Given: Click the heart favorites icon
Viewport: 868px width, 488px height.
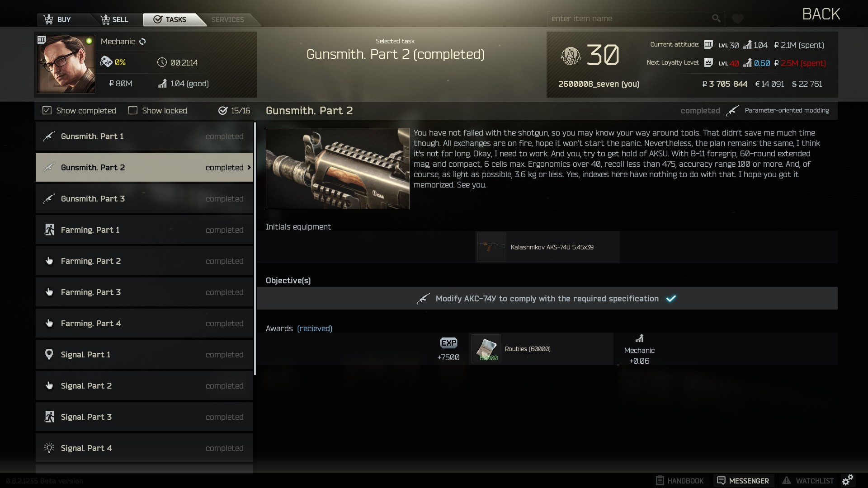Looking at the screenshot, I should tap(738, 19).
